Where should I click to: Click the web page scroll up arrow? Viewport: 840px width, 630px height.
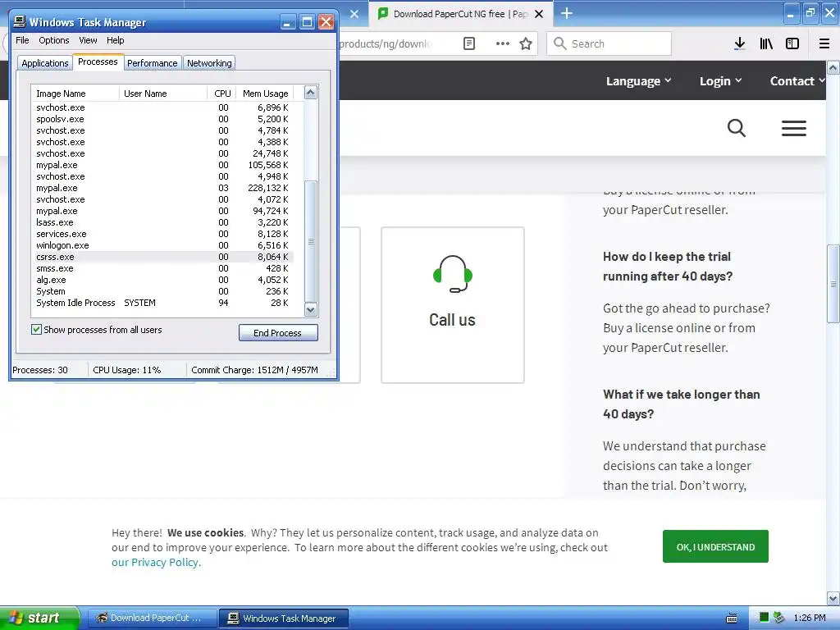[x=833, y=67]
